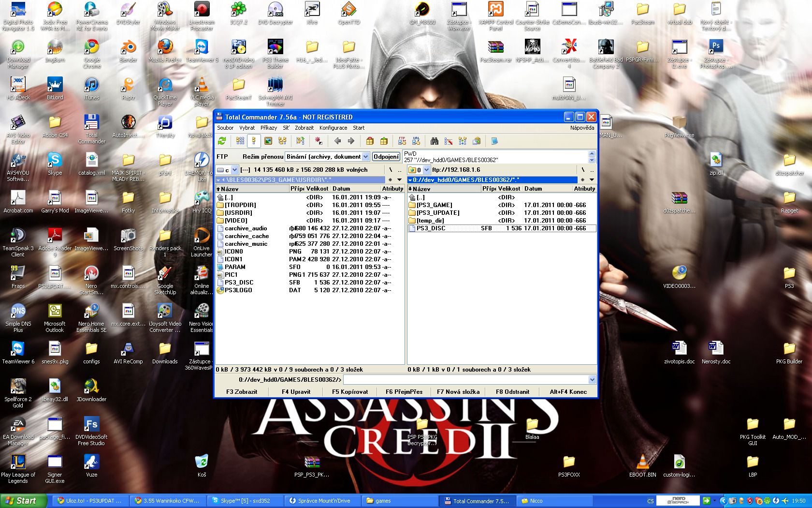
Task: Go back using the left arrow toolbar icon
Action: pyautogui.click(x=337, y=141)
